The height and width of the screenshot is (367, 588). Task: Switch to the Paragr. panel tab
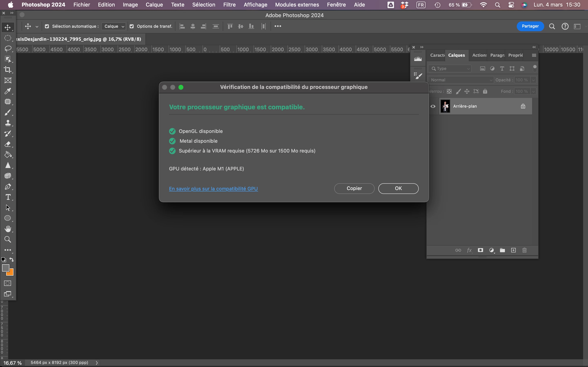coord(497,55)
